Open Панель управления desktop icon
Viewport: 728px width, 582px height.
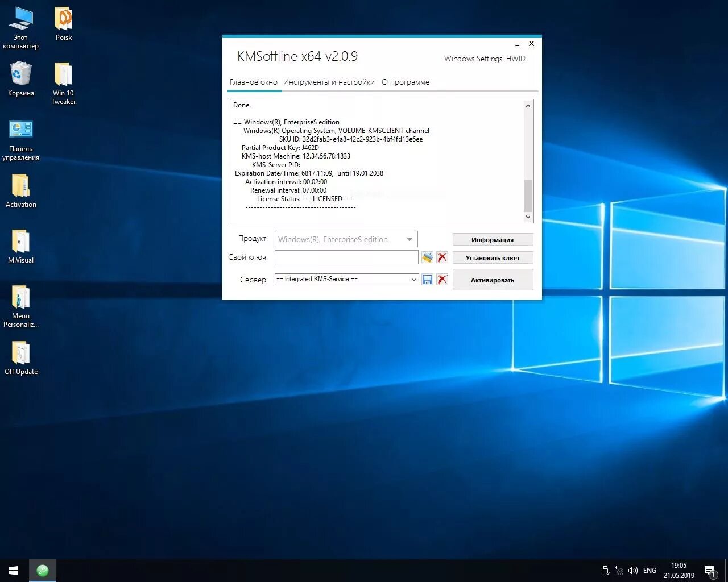20,140
